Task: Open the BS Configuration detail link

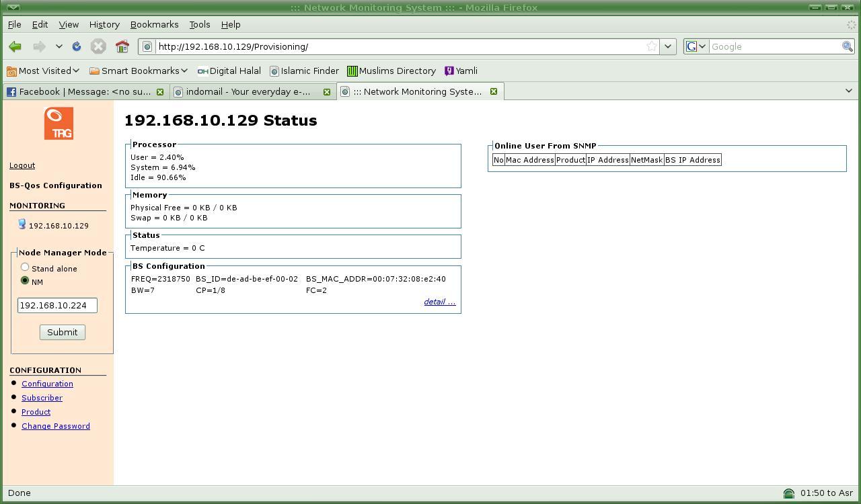Action: coord(439,302)
